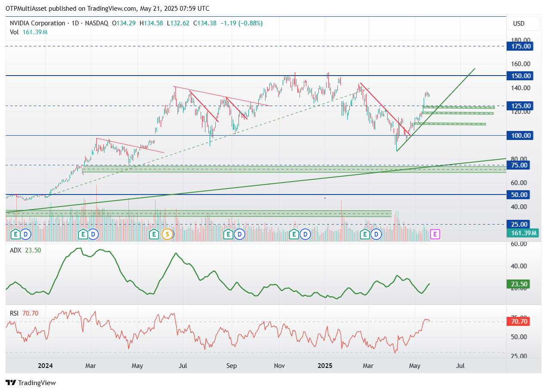Click the 2025 year label on time axis
547x392 pixels.
(x=325, y=366)
